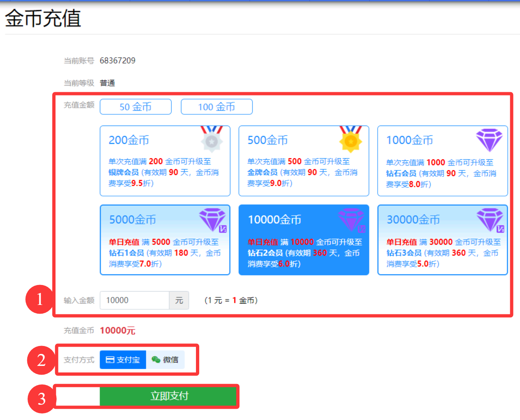Click the silver medal icon on 200金币 card
Screen dimensions: 520x420
(x=212, y=139)
